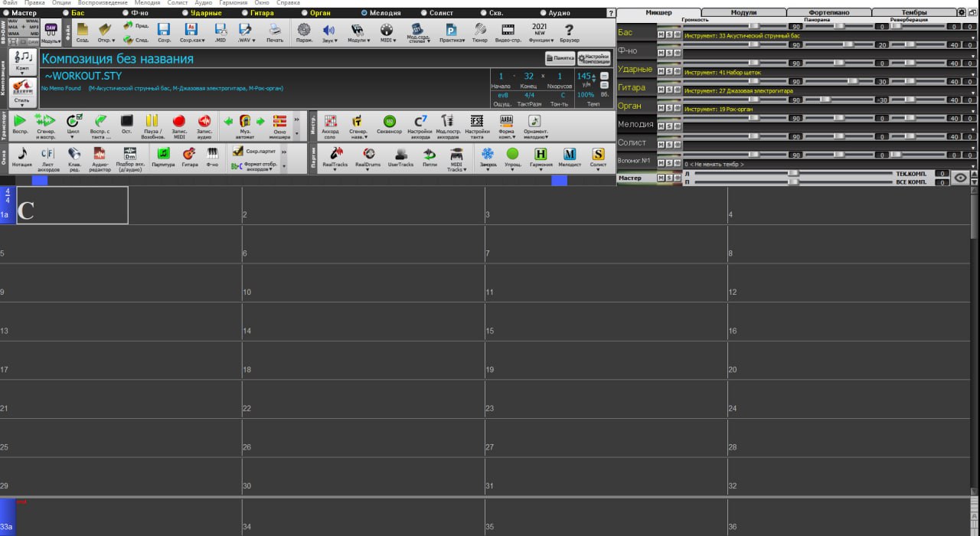Screen dimensions: 980x536
Task: Open the Браузер help browser icon
Action: [x=570, y=32]
